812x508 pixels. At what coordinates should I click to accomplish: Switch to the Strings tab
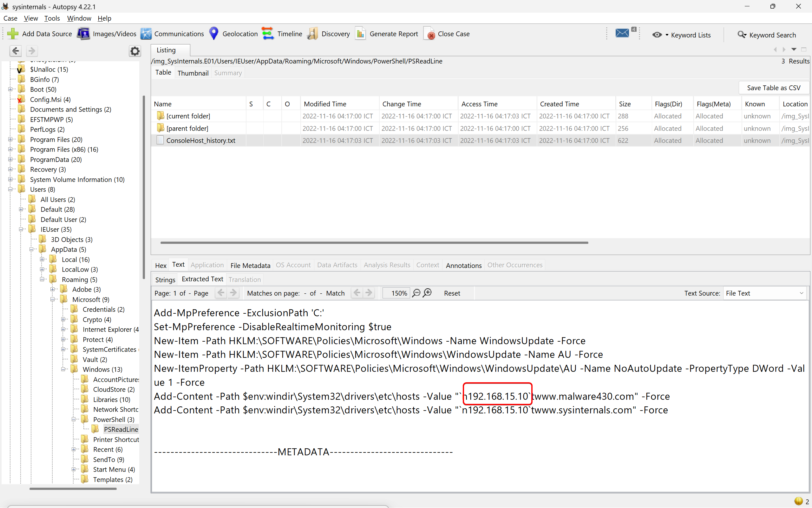click(165, 279)
